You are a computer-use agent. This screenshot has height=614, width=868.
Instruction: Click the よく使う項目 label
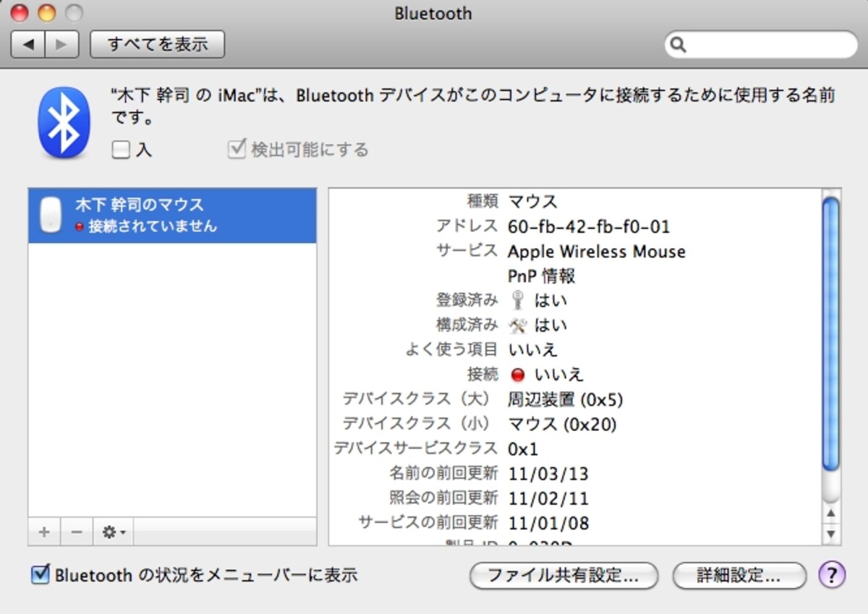[x=452, y=349]
